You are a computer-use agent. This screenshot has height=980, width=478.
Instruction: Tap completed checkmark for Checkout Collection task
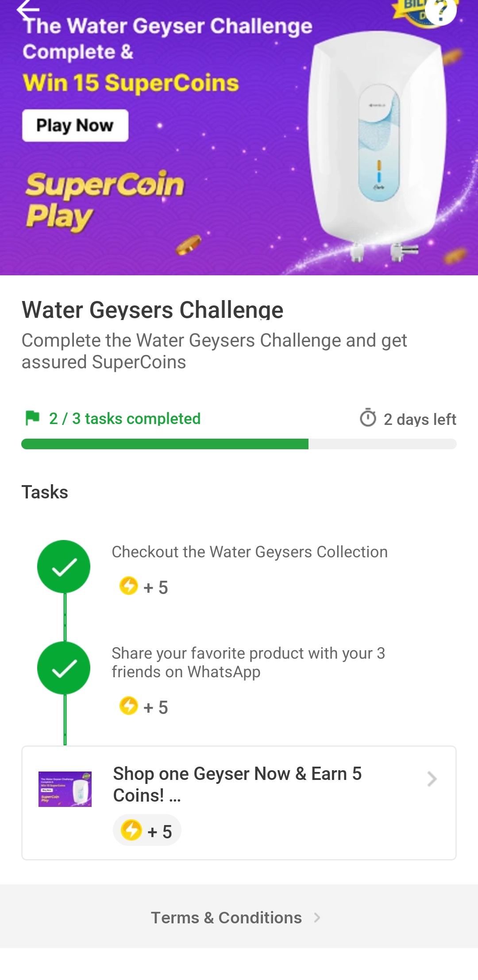[64, 567]
